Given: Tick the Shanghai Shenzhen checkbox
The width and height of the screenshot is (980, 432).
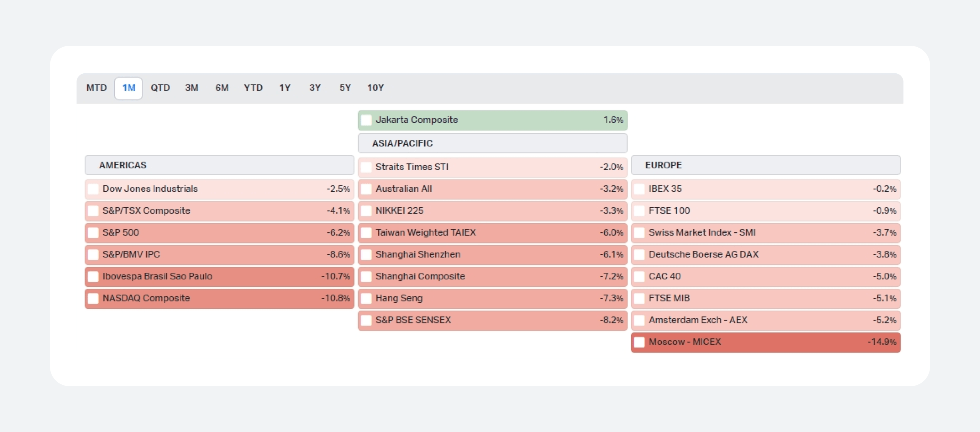Looking at the screenshot, I should point(366,255).
